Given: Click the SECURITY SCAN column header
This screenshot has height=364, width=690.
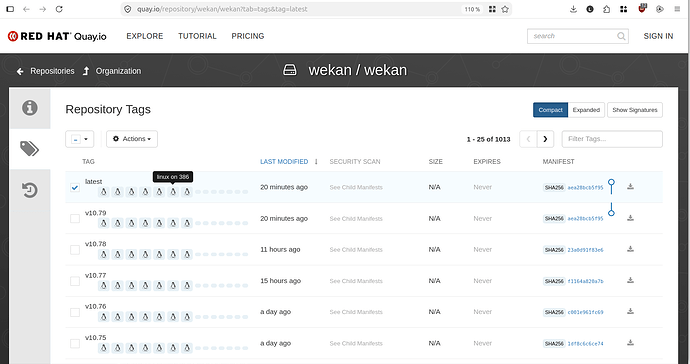Looking at the screenshot, I should tap(355, 162).
